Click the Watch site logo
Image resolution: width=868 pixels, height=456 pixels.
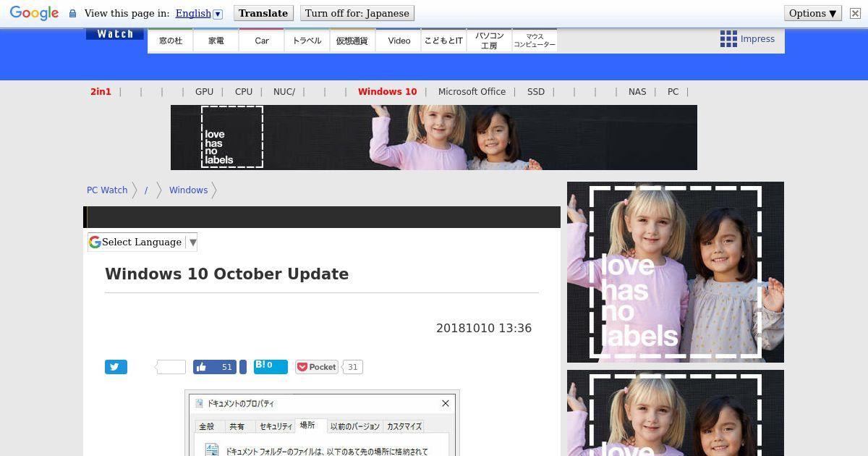point(115,34)
